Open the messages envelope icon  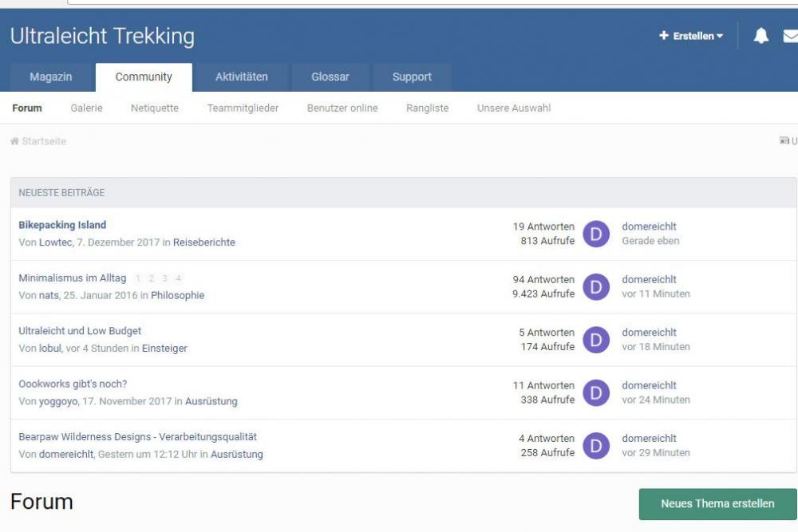pyautogui.click(x=790, y=36)
